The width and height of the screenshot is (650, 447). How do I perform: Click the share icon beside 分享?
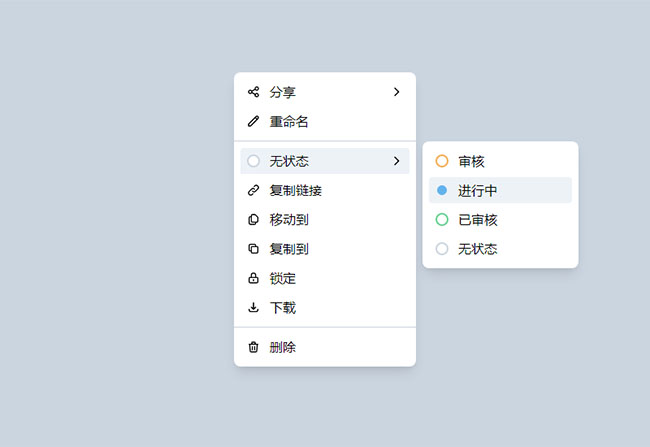click(x=253, y=92)
